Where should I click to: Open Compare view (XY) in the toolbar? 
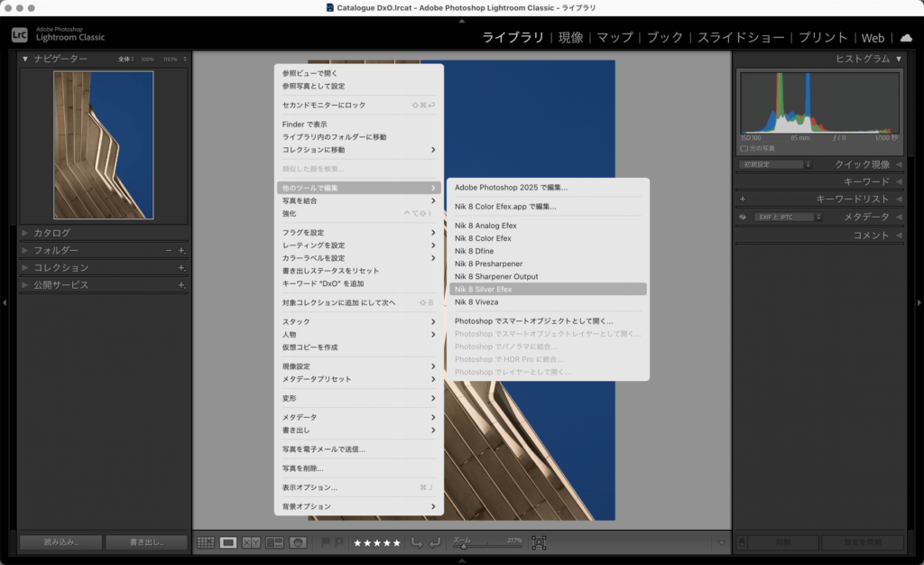tap(251, 542)
